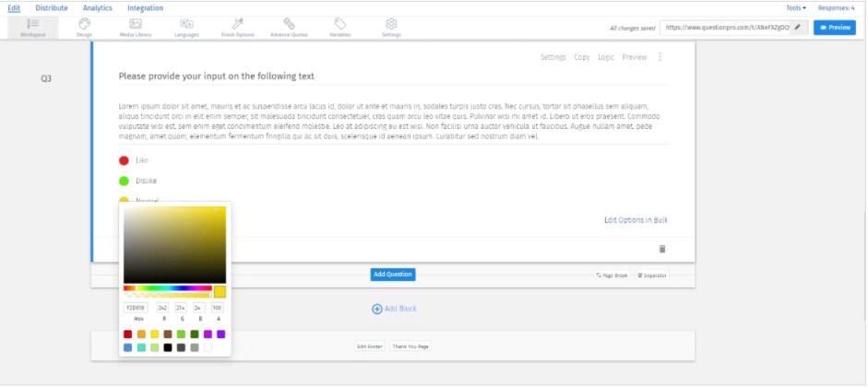The image size is (868, 387).
Task: Select the turquoise preset color swatch
Action: (141, 347)
